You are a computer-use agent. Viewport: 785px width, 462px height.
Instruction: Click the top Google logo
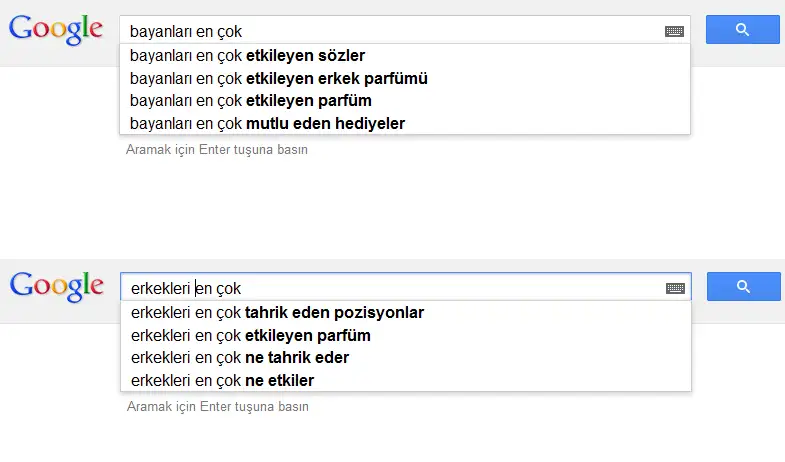point(56,30)
